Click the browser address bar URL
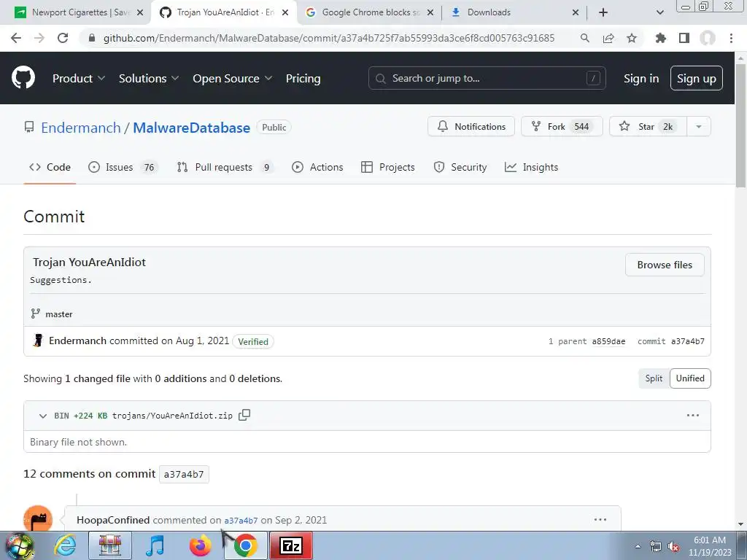This screenshot has height=560, width=747. (x=329, y=38)
